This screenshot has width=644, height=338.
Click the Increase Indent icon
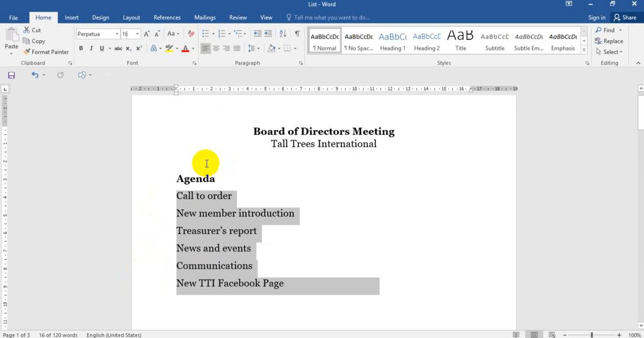coord(268,34)
